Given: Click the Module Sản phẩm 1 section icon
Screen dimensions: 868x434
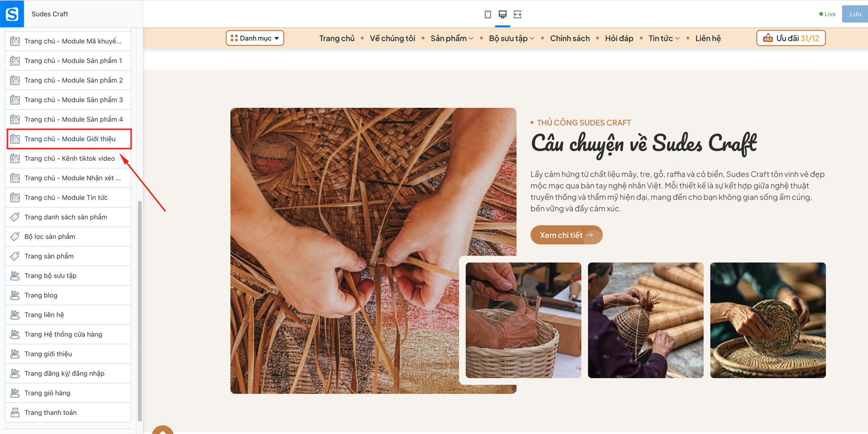Looking at the screenshot, I should click(15, 61).
